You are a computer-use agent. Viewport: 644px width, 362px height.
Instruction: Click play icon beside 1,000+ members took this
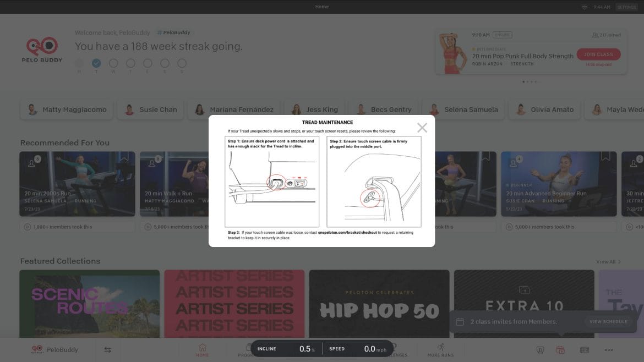click(28, 227)
